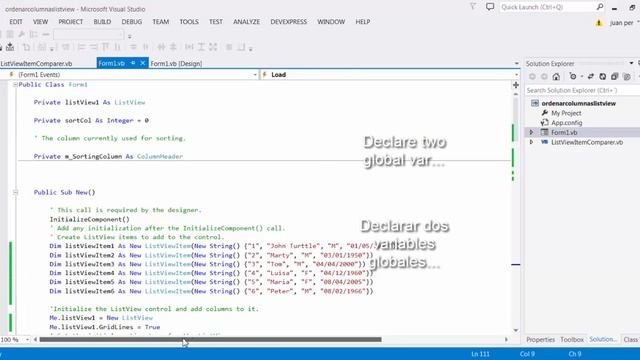Close the Form1.vb tab
The height and width of the screenshot is (360, 640).
(x=142, y=63)
